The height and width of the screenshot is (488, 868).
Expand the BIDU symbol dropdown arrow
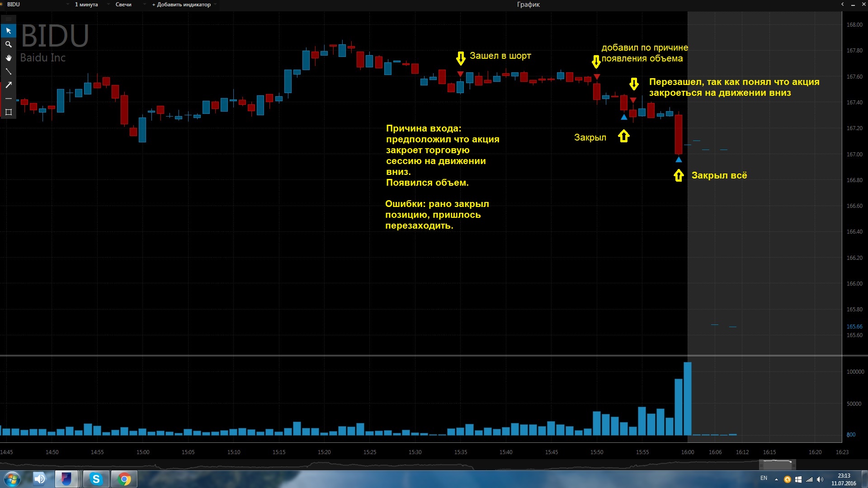click(68, 5)
